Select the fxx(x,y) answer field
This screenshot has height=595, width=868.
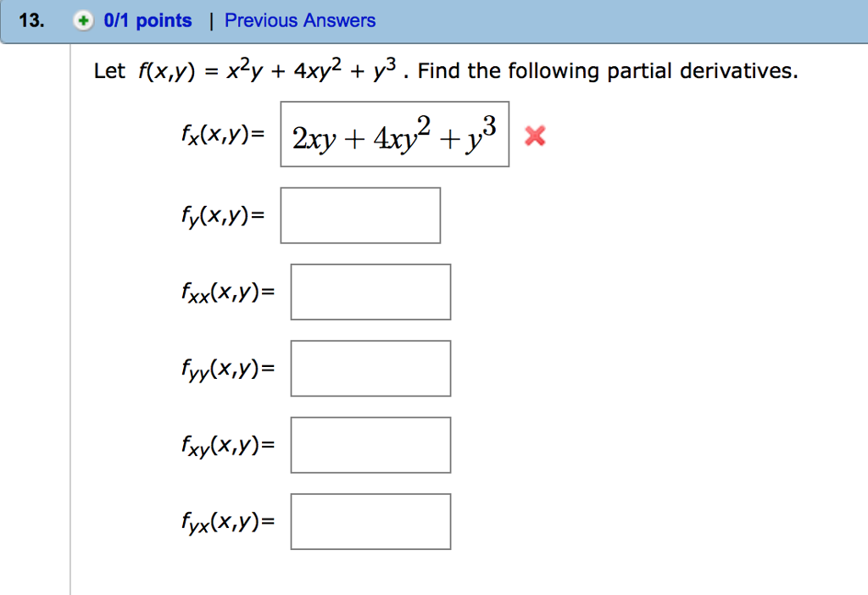tap(370, 292)
